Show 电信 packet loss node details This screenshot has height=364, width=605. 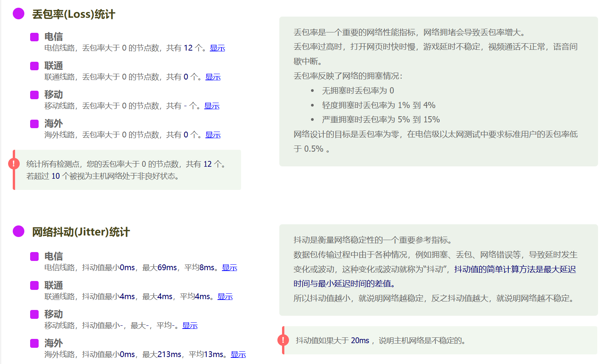pos(217,48)
